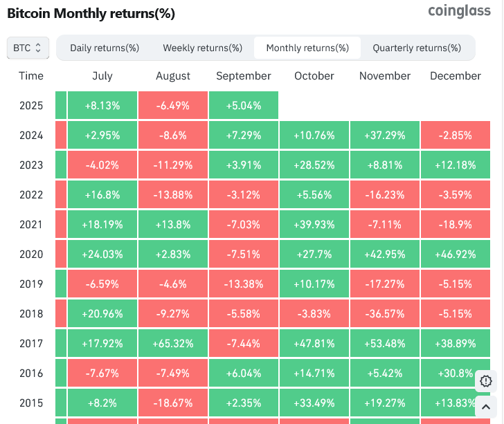Image resolution: width=504 pixels, height=424 pixels.
Task: Select the Monthly returns(%) tab
Action: (307, 48)
